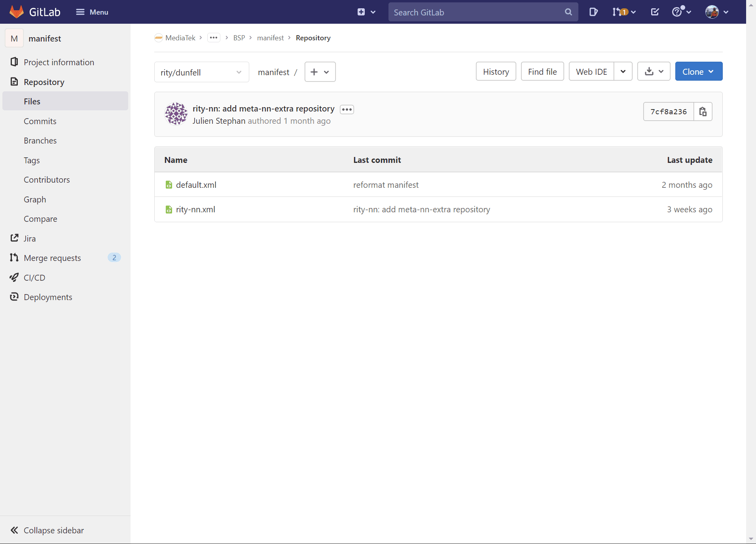Click the search magnifier icon
The width and height of the screenshot is (756, 544).
(x=568, y=12)
